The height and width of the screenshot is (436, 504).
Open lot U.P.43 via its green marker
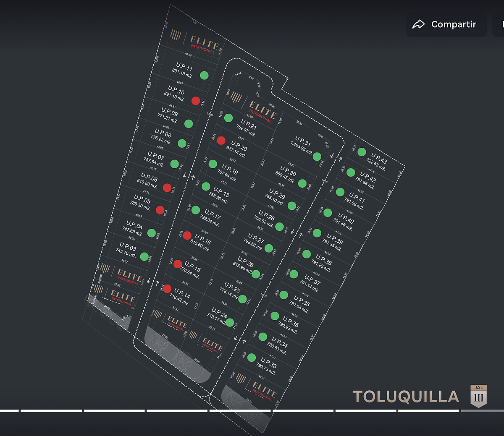point(362,152)
